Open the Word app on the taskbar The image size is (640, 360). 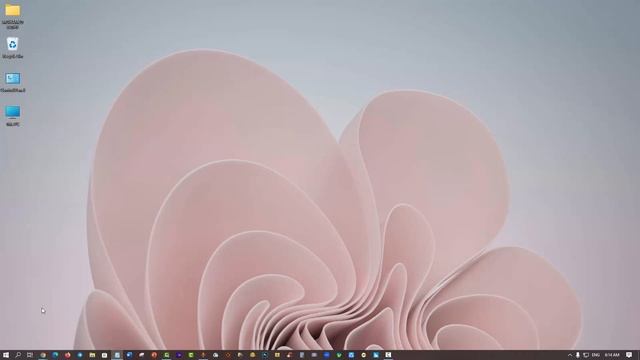point(129,355)
